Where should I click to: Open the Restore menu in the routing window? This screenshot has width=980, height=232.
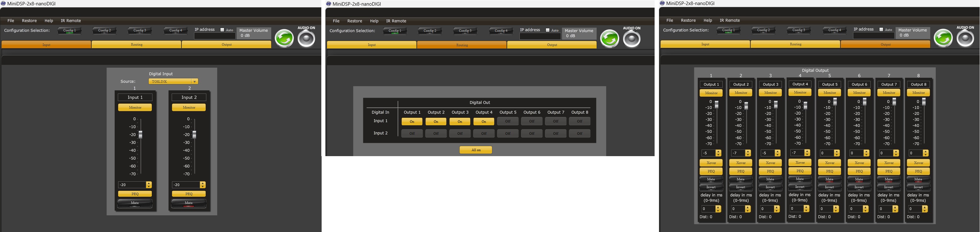click(x=355, y=21)
